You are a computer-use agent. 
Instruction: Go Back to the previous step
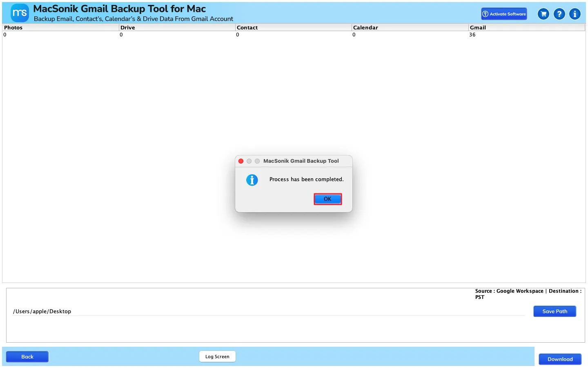tap(27, 357)
